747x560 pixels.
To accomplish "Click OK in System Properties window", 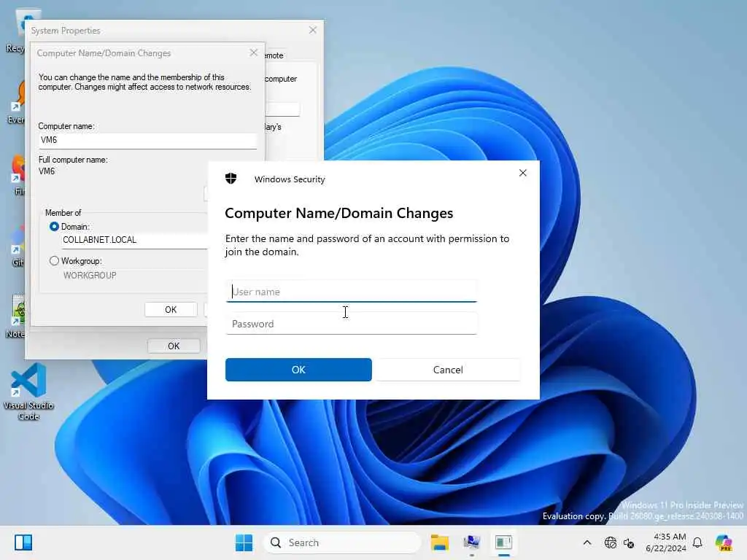I will click(174, 346).
